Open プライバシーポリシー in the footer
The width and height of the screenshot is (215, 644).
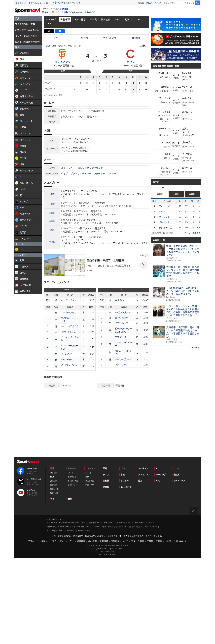coord(39,541)
